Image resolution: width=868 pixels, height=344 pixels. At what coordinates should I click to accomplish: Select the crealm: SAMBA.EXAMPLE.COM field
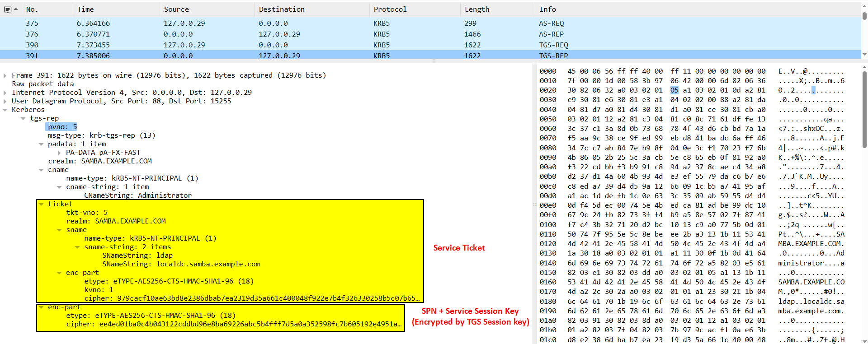tap(99, 161)
